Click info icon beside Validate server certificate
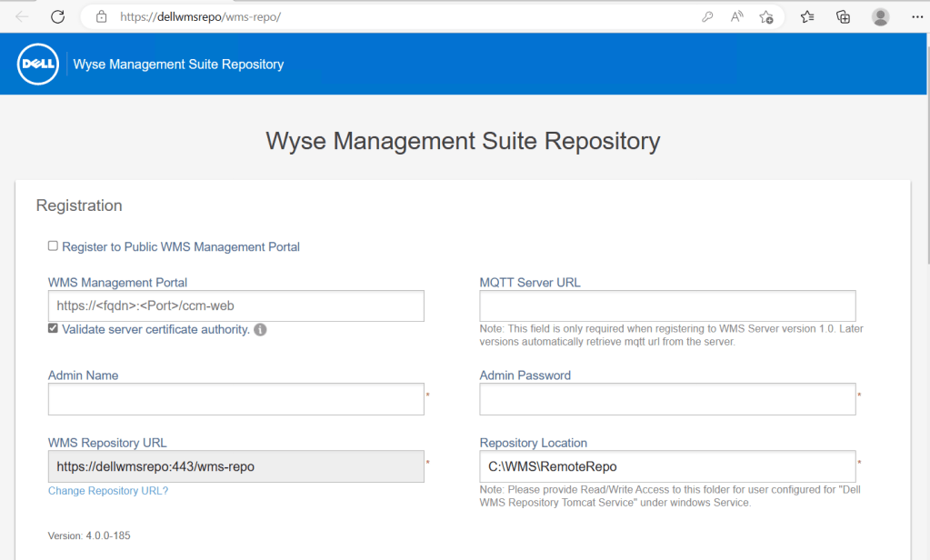Viewport: 930px width, 560px height. [260, 330]
